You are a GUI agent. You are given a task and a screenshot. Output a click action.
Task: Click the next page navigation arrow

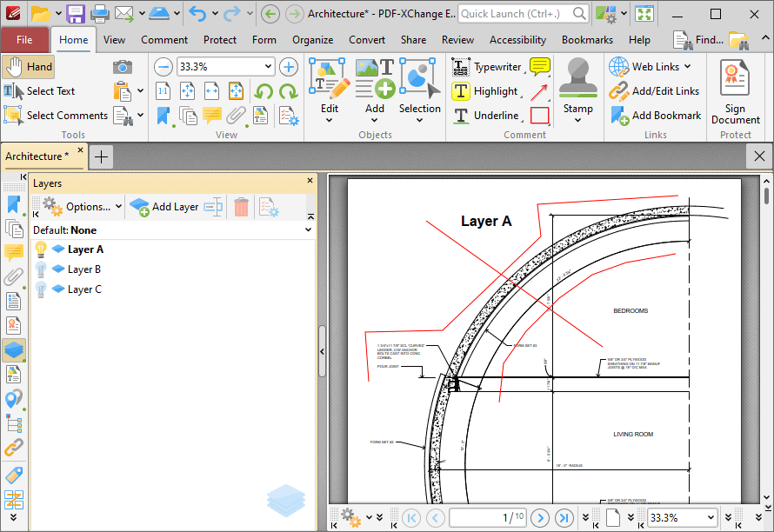(x=540, y=517)
